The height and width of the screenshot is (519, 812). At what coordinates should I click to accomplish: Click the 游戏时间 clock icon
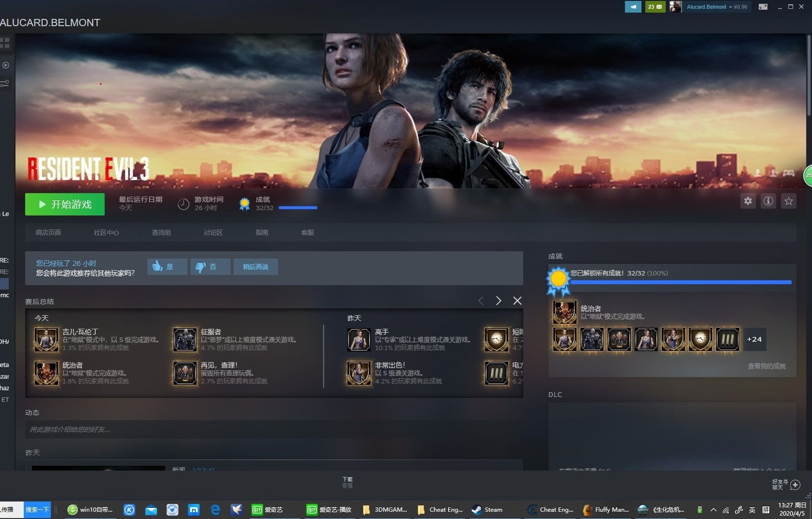pyautogui.click(x=183, y=204)
